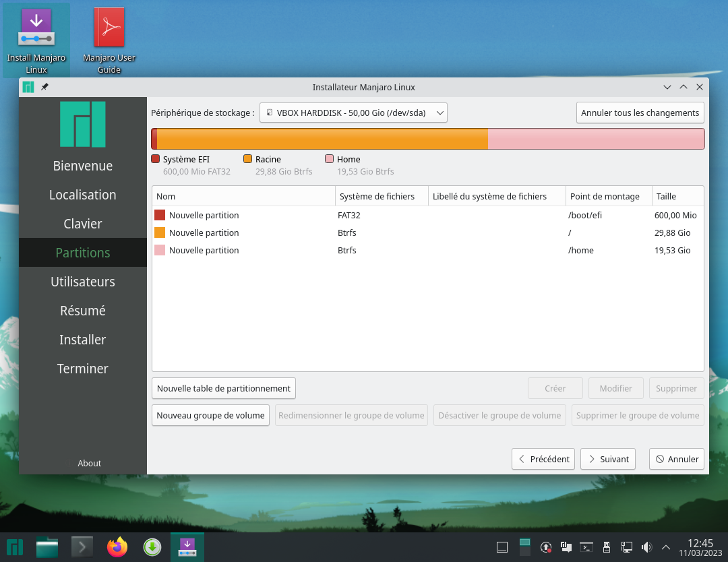Expand the hidden system tray icons arrow
The image size is (728, 562).
click(x=666, y=547)
